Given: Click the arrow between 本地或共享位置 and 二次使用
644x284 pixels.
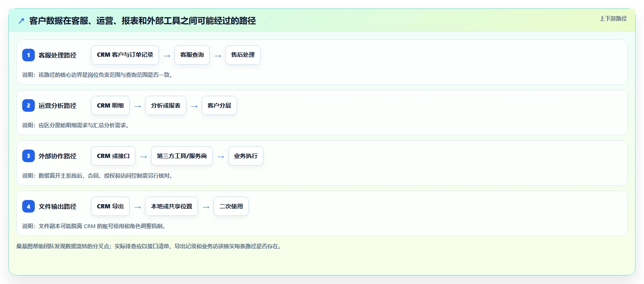Looking at the screenshot, I should (206, 207).
